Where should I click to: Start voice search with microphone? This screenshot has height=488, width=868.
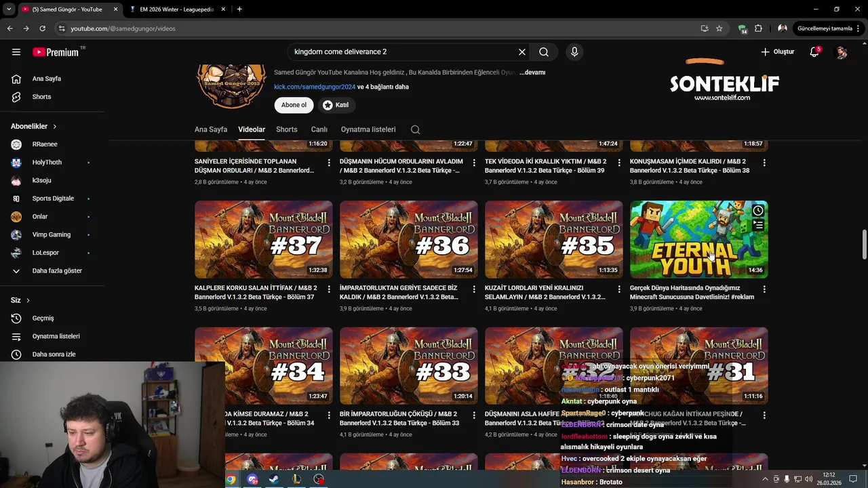click(x=574, y=52)
